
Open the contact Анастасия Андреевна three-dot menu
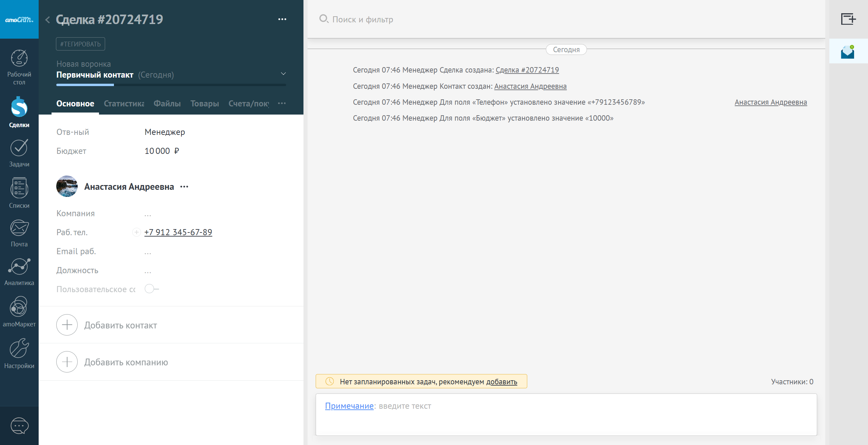[184, 187]
